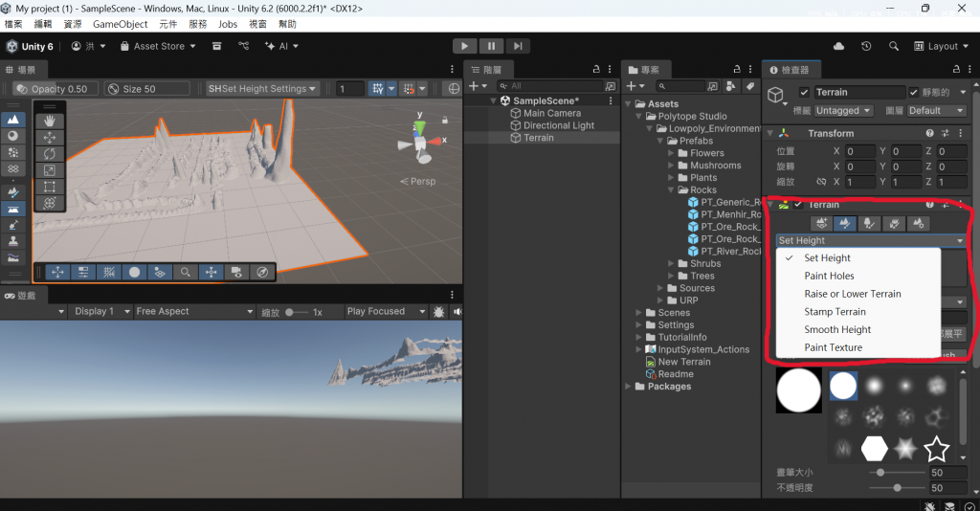Click the Play button
The width and height of the screenshot is (980, 511).
pyautogui.click(x=464, y=46)
